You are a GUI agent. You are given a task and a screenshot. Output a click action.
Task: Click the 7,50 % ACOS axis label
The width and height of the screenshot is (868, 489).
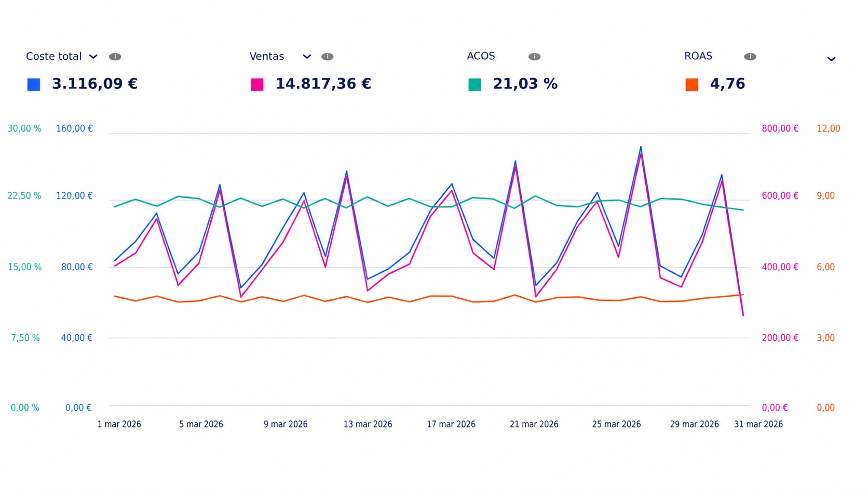point(25,338)
